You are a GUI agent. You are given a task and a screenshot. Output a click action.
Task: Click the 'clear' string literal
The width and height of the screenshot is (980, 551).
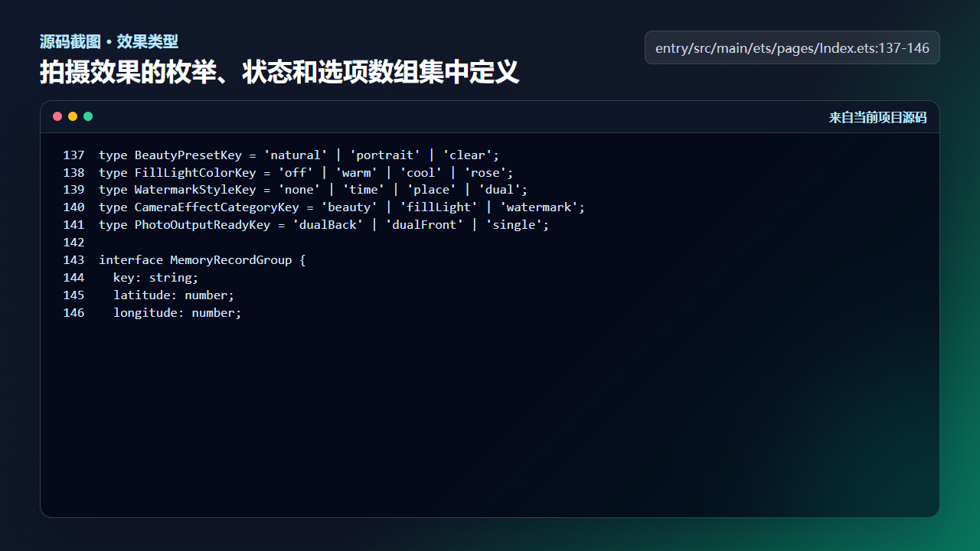point(467,155)
